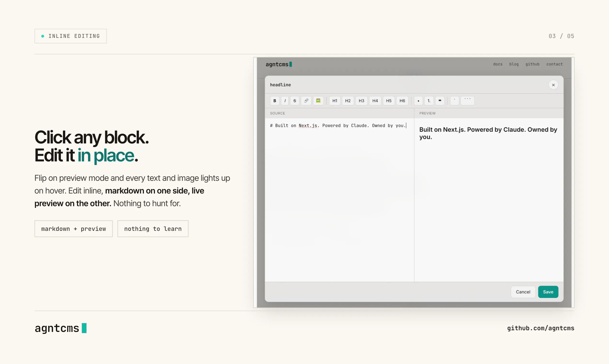Apply the H3 heading style
Image resolution: width=609 pixels, height=364 pixels.
362,101
